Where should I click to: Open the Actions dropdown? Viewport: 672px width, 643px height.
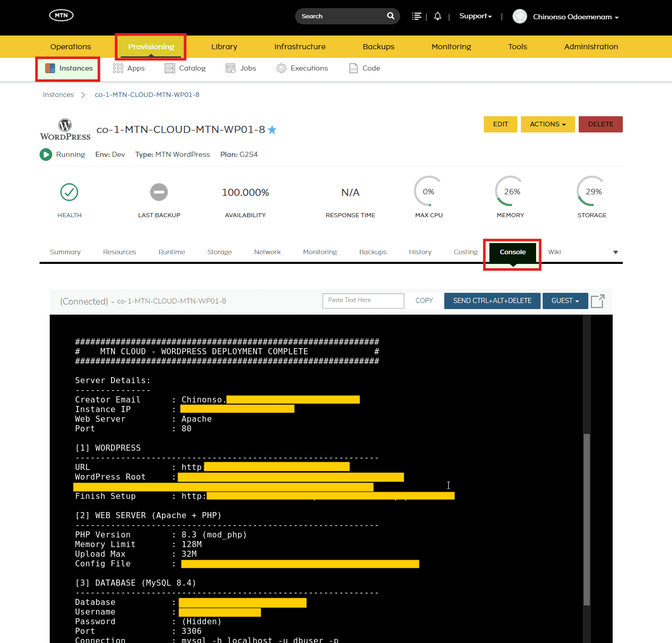[x=548, y=124]
